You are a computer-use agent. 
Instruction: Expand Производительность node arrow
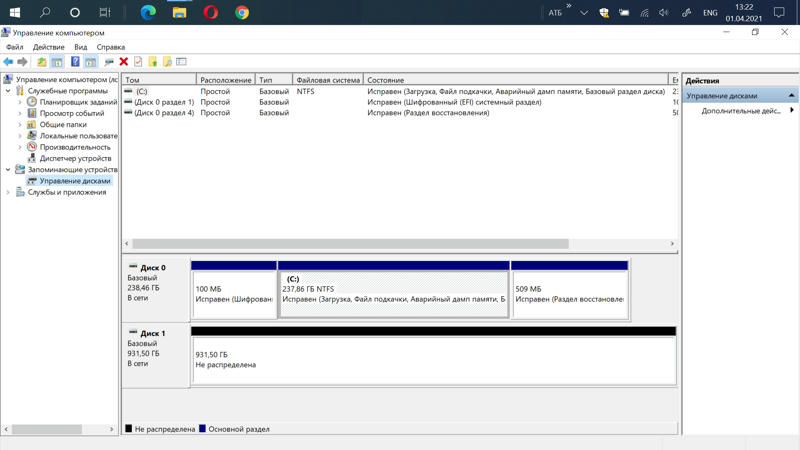point(20,147)
